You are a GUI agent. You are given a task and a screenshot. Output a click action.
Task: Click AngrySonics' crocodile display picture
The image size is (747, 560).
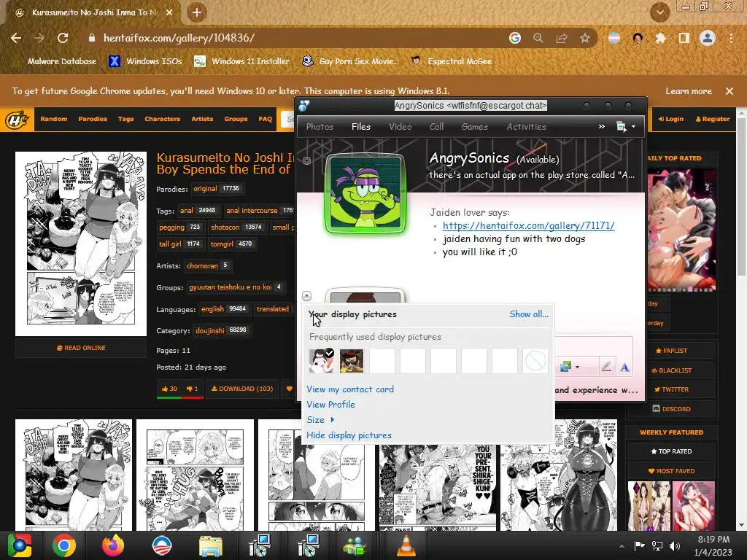(366, 194)
